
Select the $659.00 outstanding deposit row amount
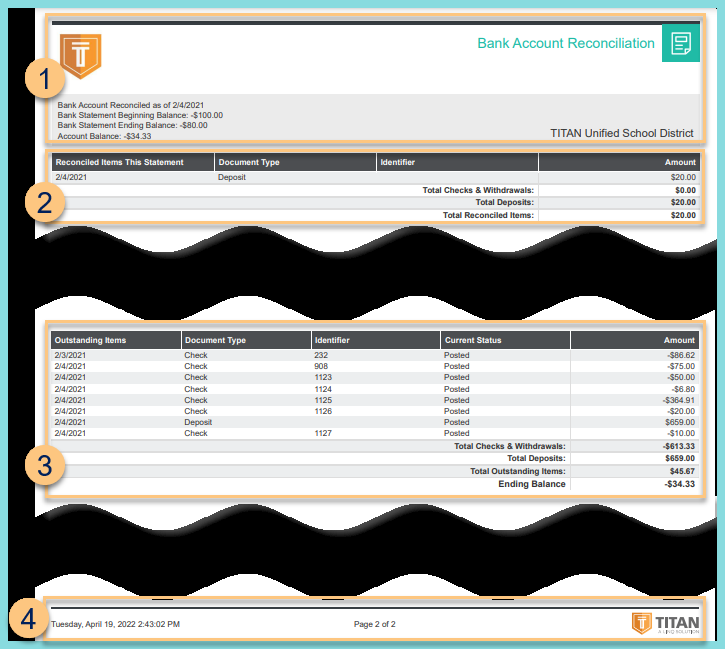point(680,422)
